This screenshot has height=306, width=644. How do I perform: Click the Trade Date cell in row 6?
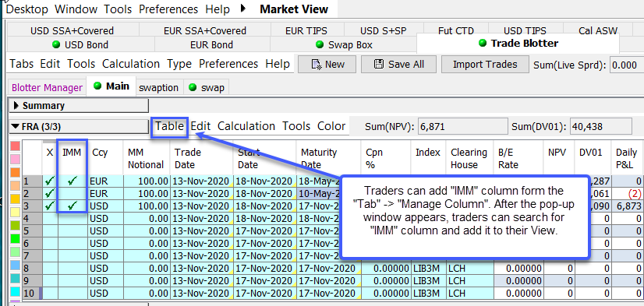(201, 243)
